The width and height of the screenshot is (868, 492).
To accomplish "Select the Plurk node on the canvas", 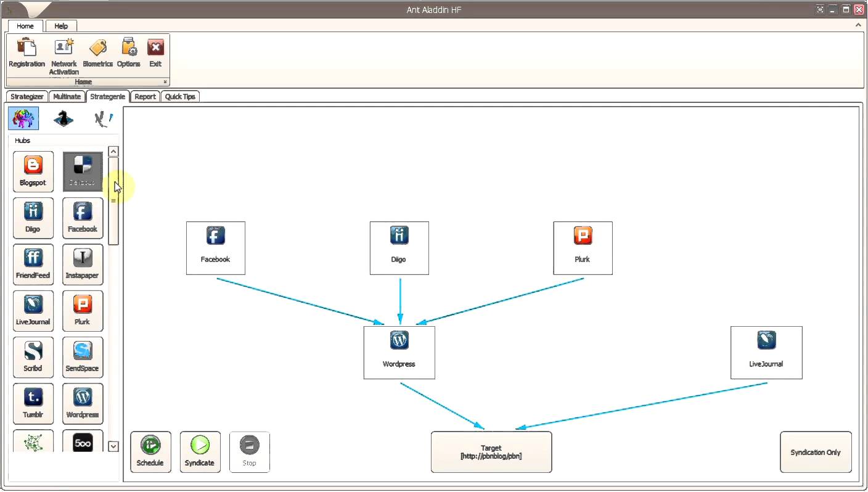I will point(583,248).
